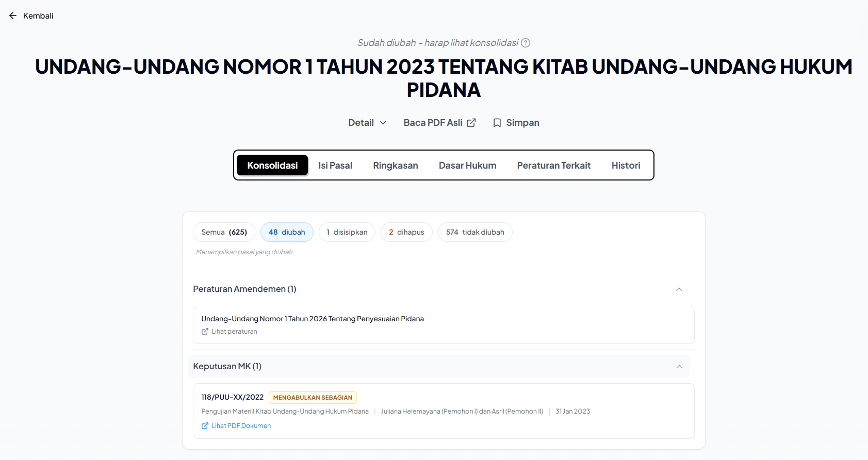
Task: Open the Lihat peraturan link
Action: (x=234, y=332)
